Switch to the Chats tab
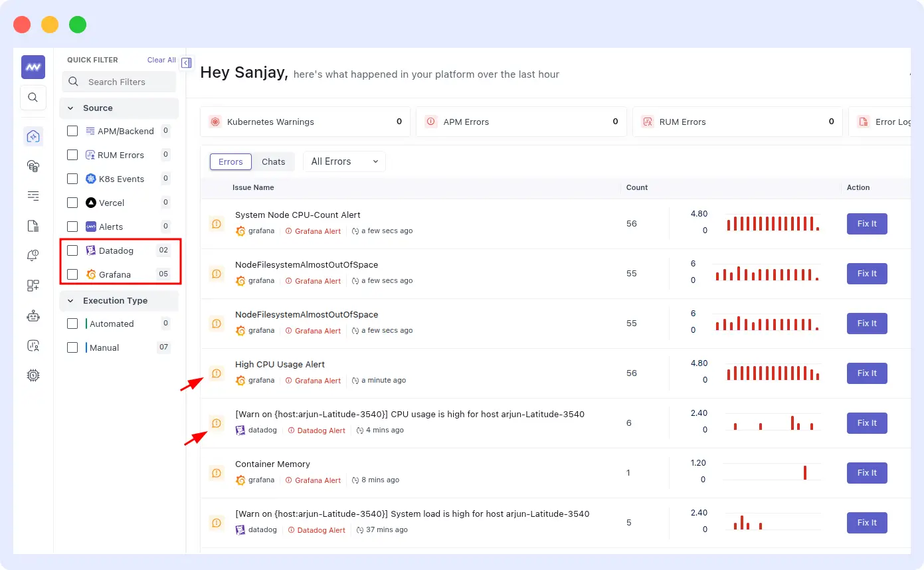The image size is (924, 570). click(274, 161)
